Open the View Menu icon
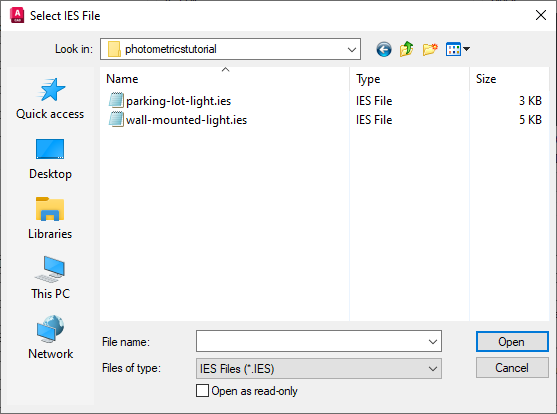The image size is (557, 414). click(x=458, y=49)
